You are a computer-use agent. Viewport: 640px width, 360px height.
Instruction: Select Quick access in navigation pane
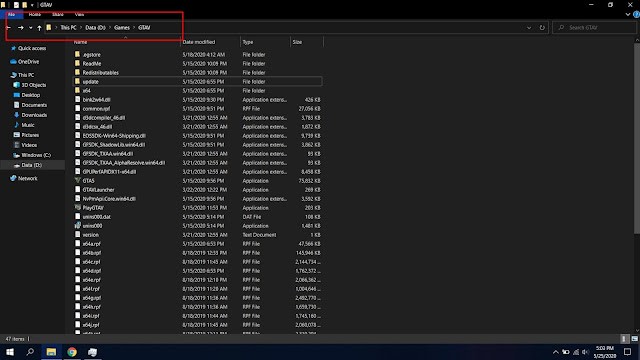point(32,48)
